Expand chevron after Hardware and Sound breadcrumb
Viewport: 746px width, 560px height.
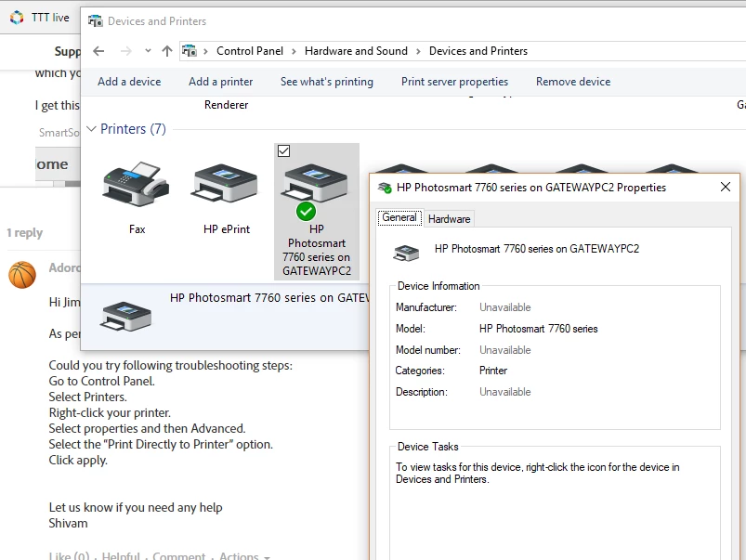coord(418,51)
